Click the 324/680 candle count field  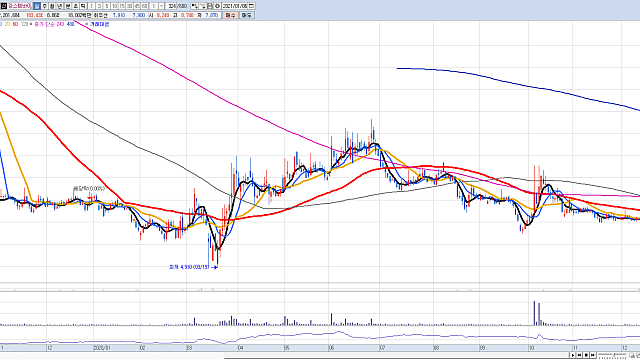[x=177, y=6]
